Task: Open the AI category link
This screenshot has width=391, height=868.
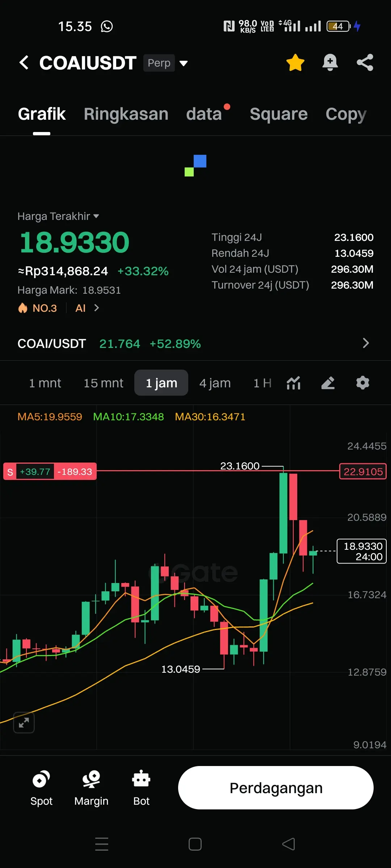Action: (x=87, y=308)
